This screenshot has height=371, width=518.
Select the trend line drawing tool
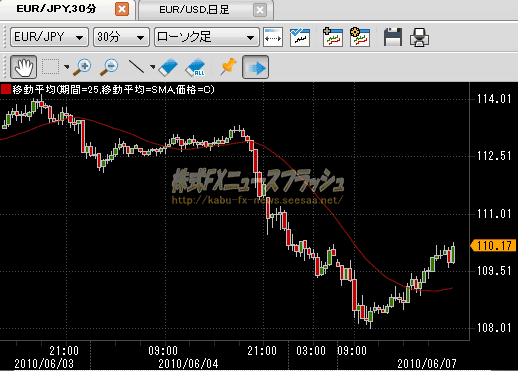click(136, 67)
